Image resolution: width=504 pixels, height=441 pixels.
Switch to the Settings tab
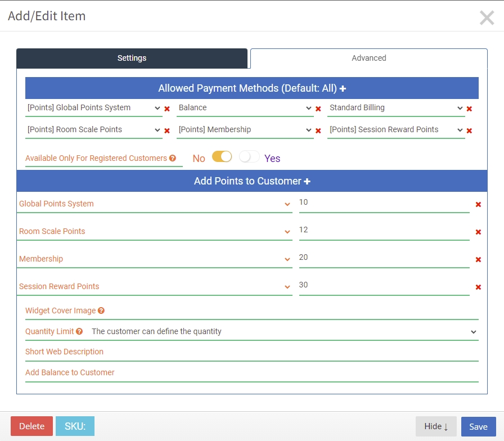[132, 58]
